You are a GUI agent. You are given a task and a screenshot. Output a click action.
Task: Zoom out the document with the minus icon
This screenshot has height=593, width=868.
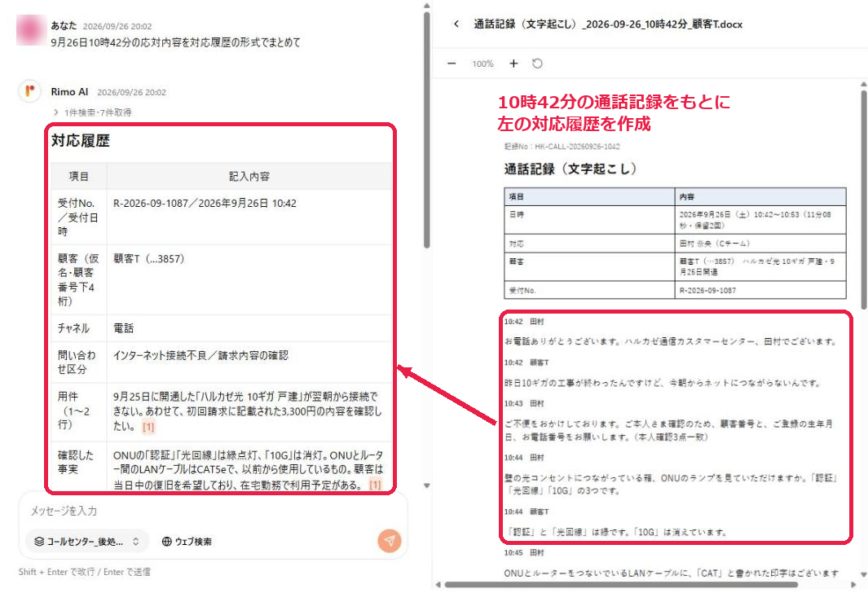tap(452, 64)
